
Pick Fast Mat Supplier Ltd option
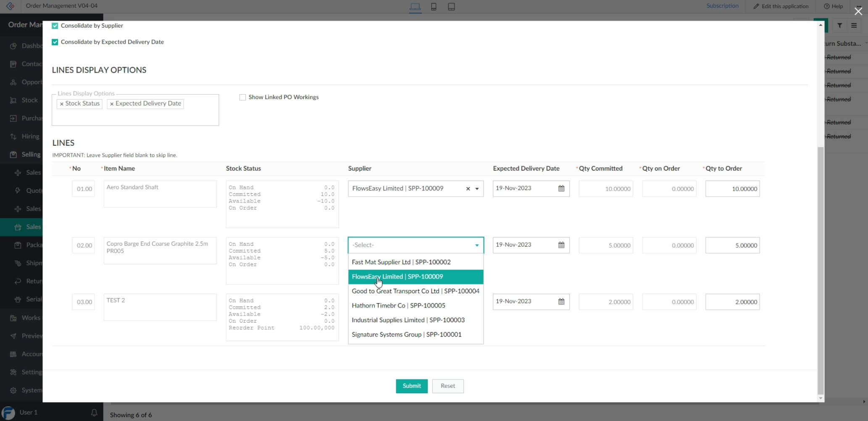[x=401, y=262]
